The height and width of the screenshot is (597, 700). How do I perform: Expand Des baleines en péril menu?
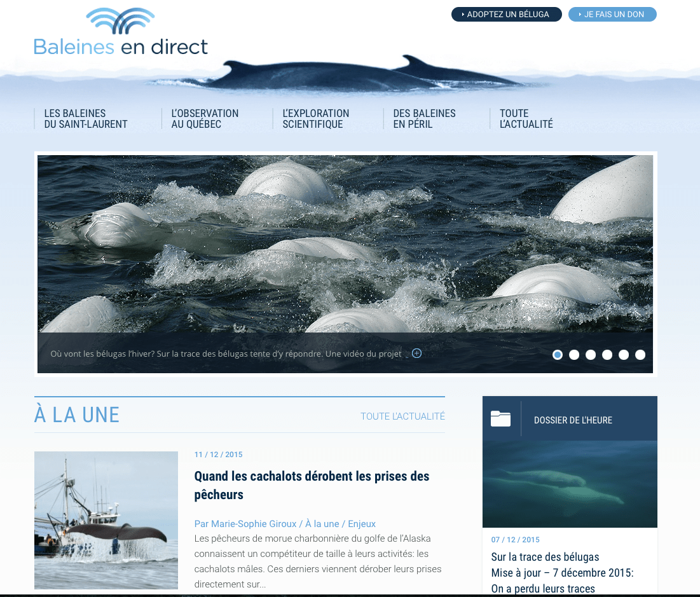[424, 119]
